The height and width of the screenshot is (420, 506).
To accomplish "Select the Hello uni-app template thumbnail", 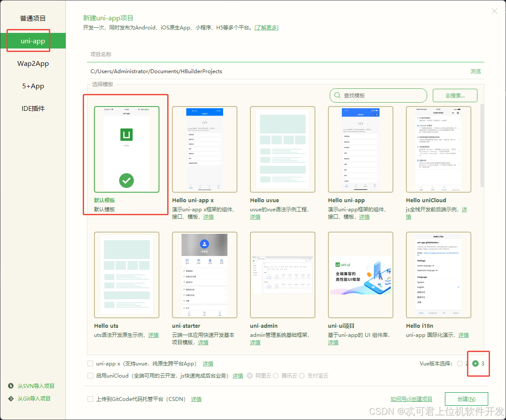I will (360, 149).
